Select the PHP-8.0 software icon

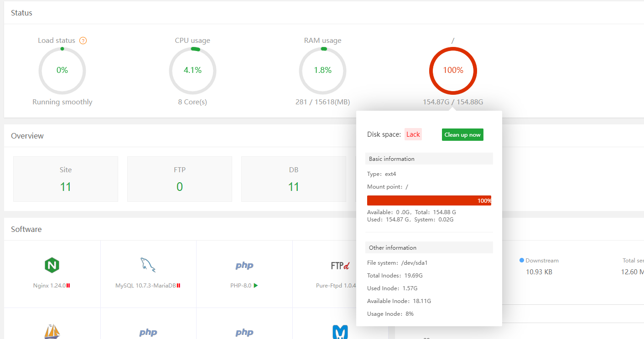pyautogui.click(x=244, y=265)
